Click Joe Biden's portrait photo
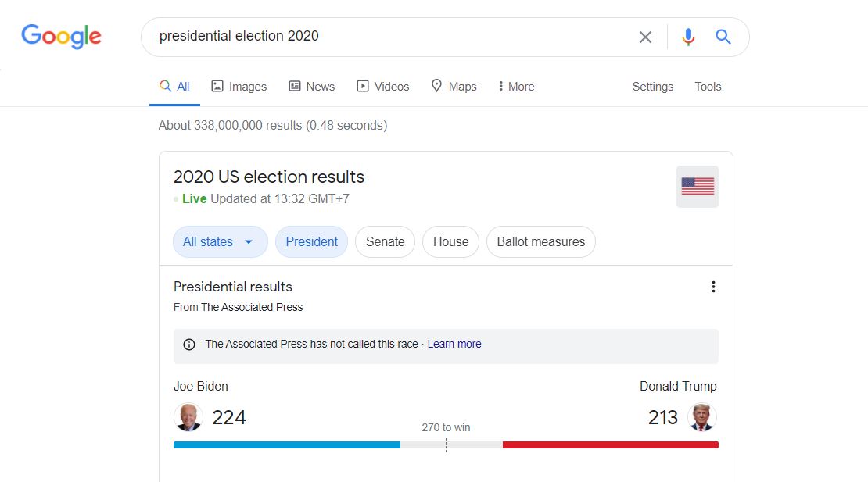868x482 pixels. click(x=188, y=417)
